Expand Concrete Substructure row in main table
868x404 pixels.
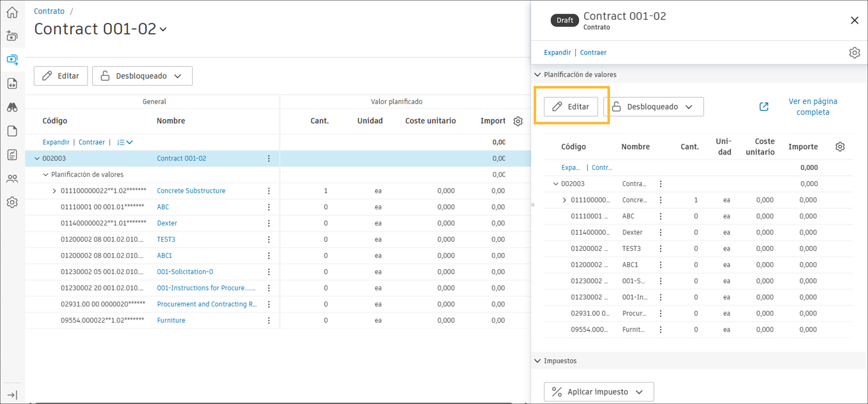[x=54, y=191]
